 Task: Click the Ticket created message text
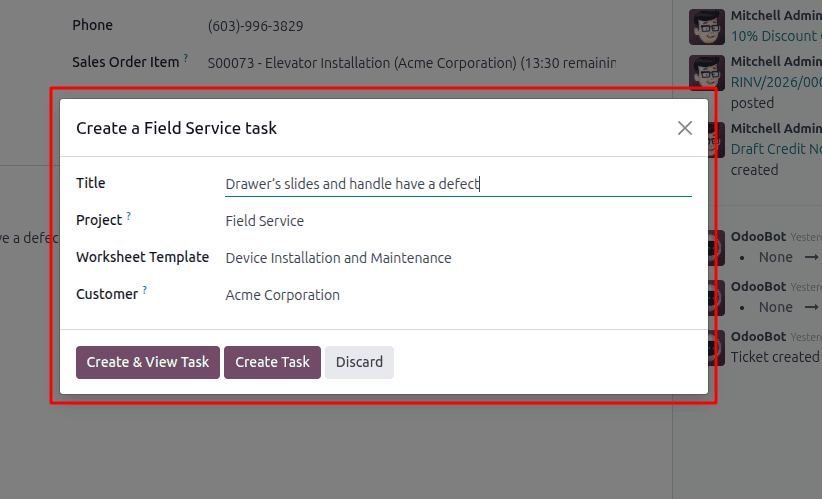point(775,357)
